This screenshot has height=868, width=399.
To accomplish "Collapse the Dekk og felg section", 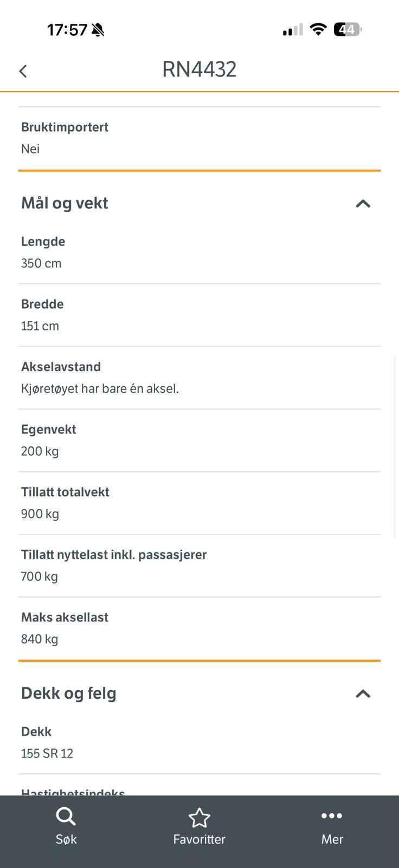I will click(x=363, y=693).
